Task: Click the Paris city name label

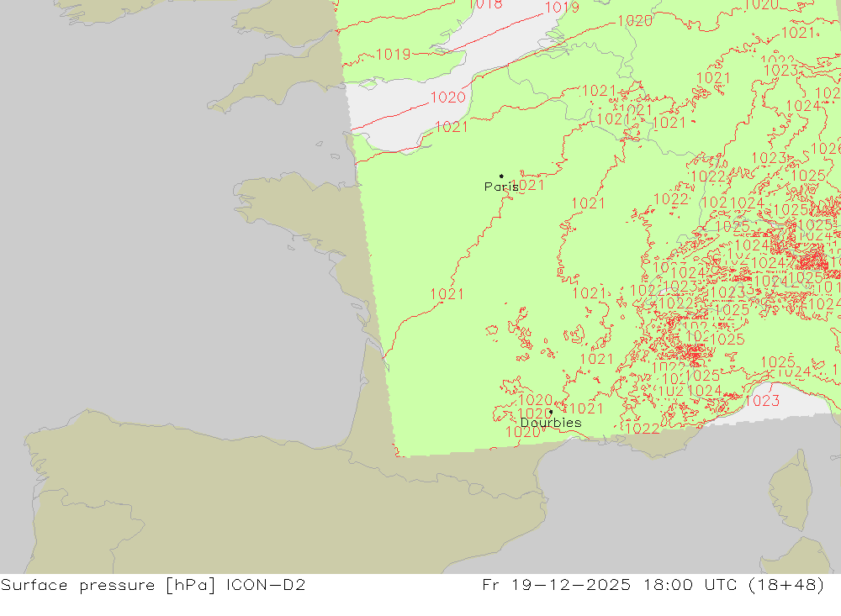Action: click(x=501, y=187)
